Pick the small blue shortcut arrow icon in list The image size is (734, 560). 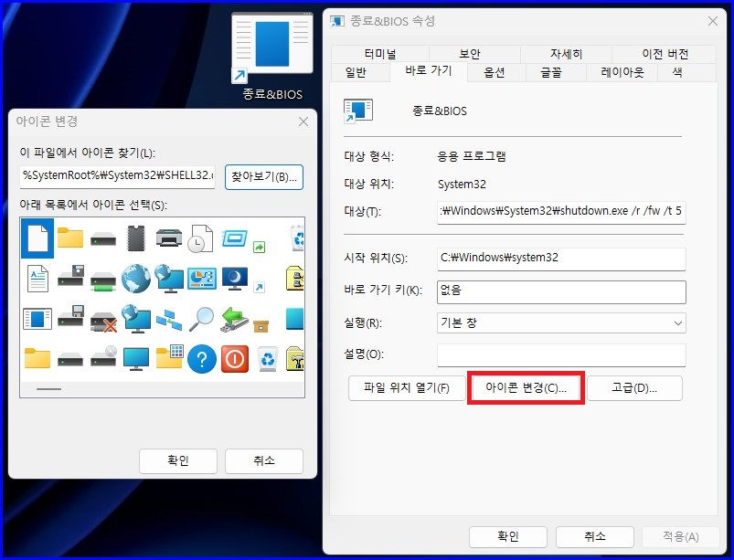259,287
